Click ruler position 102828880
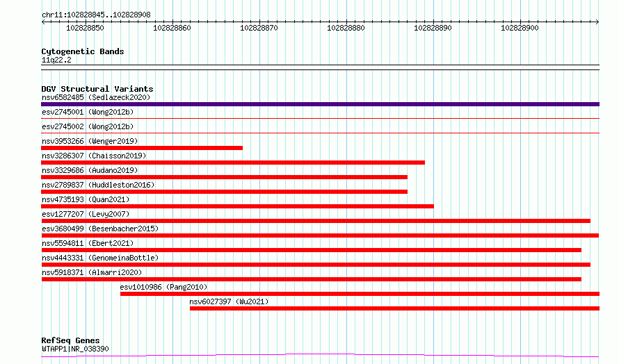 [346, 28]
